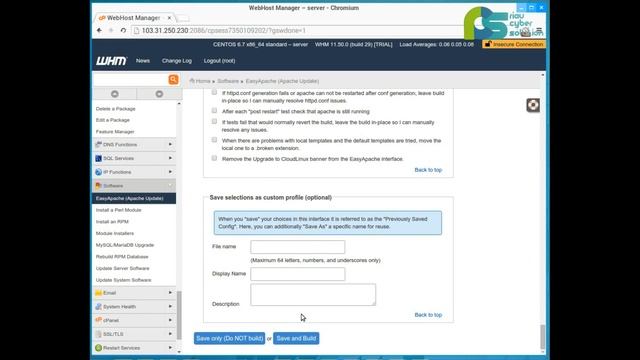Select EasyApache (Apache Update) sidebar item

(x=134, y=198)
